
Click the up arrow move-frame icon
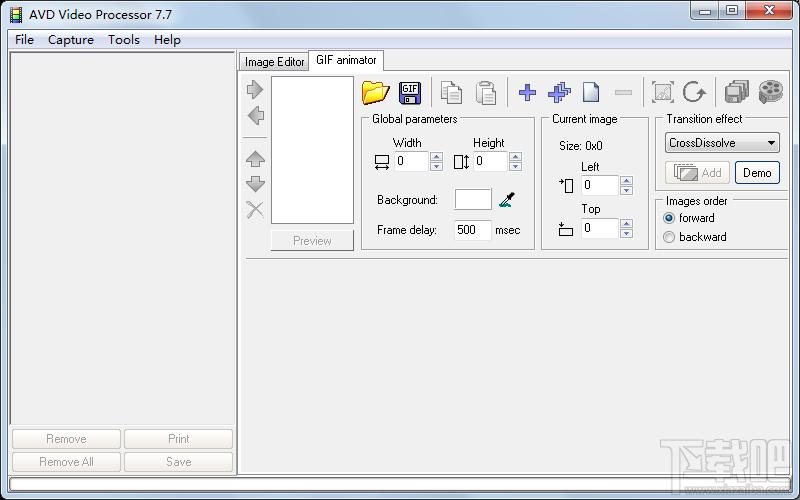[255, 159]
